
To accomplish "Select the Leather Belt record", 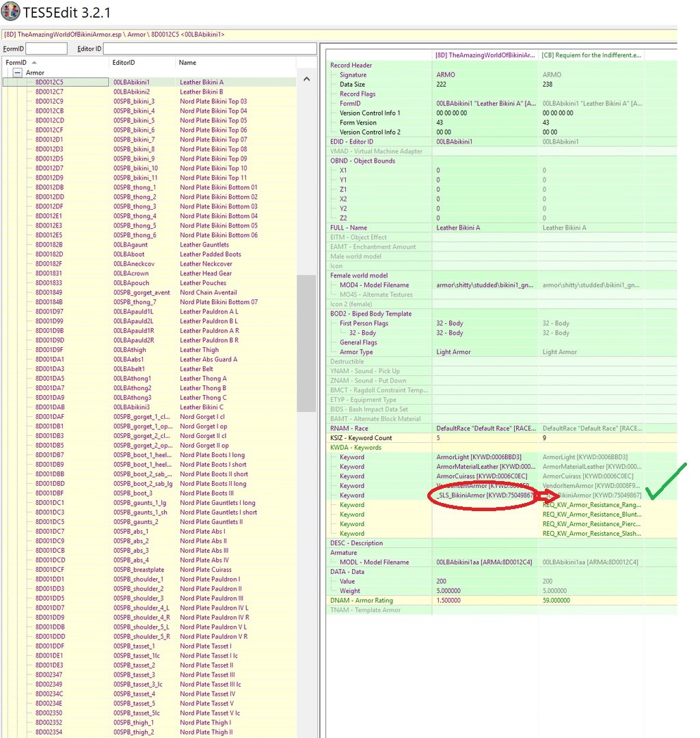I will (x=149, y=369).
